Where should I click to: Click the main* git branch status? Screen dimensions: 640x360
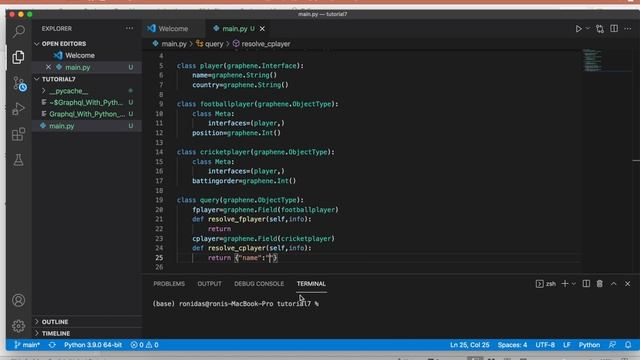(x=27, y=345)
